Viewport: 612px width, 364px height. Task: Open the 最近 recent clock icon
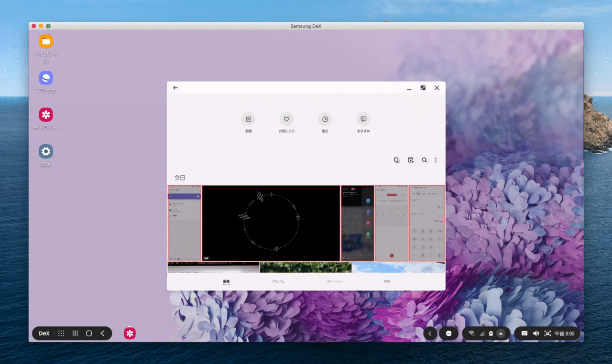click(325, 119)
